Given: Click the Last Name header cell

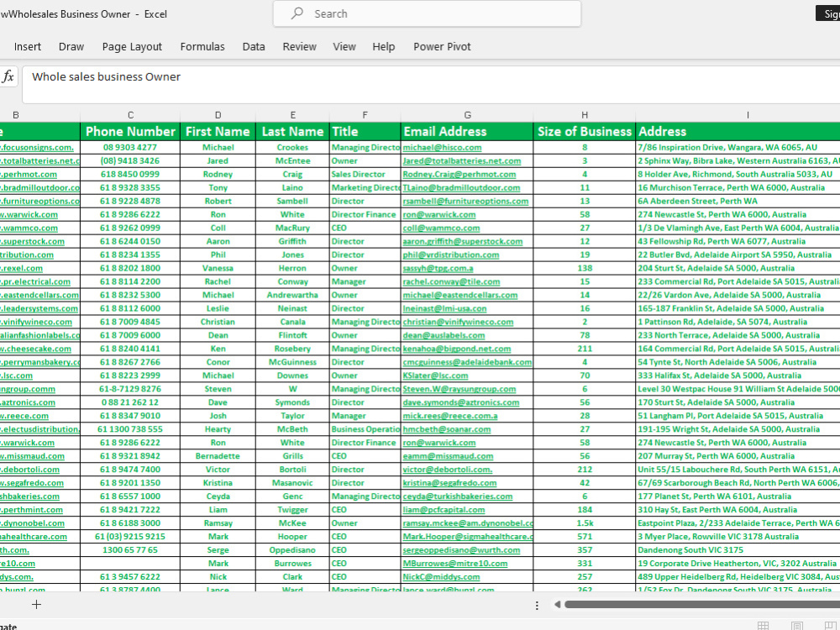Looking at the screenshot, I should [x=292, y=131].
